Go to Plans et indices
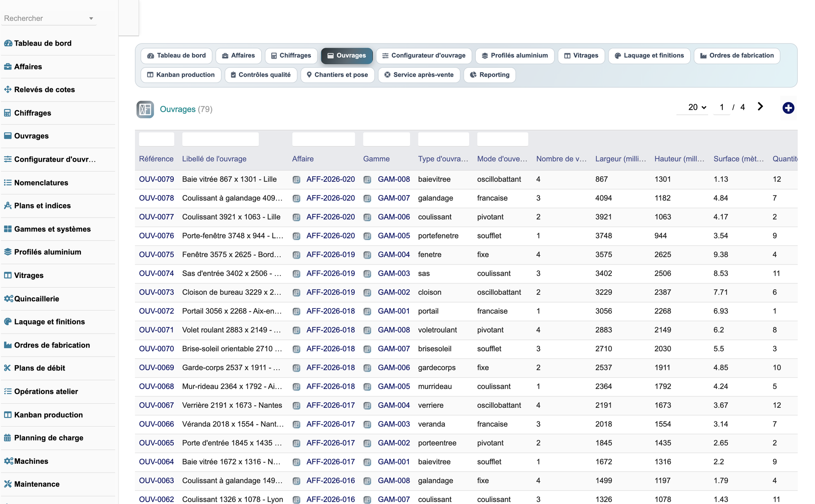This screenshot has width=815, height=504. pyautogui.click(x=42, y=206)
